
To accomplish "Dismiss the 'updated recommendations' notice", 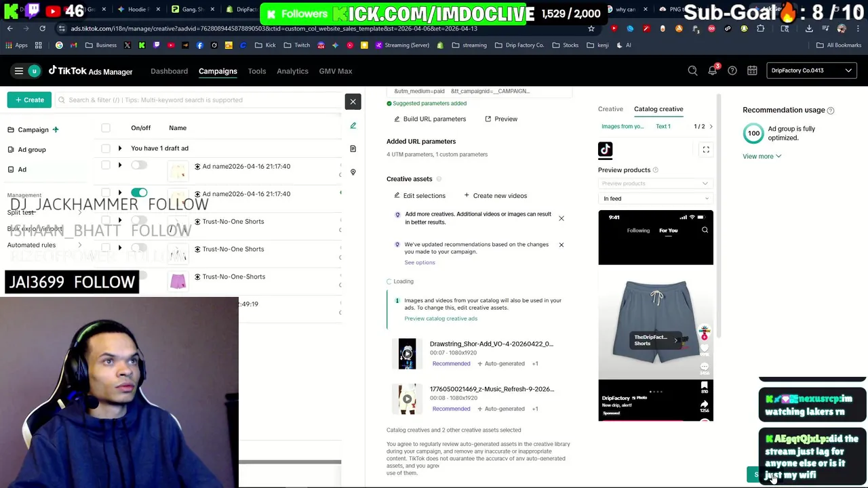I will pyautogui.click(x=561, y=245).
